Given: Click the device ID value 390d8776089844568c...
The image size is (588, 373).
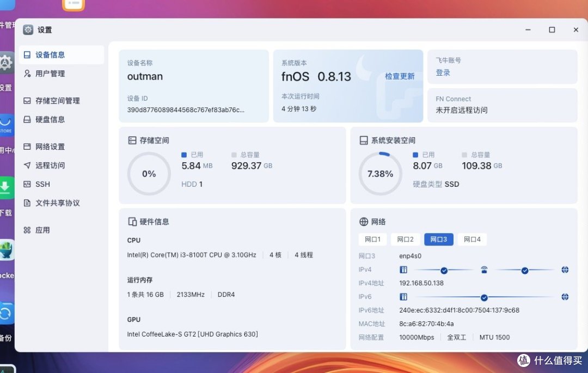Looking at the screenshot, I should [x=186, y=110].
